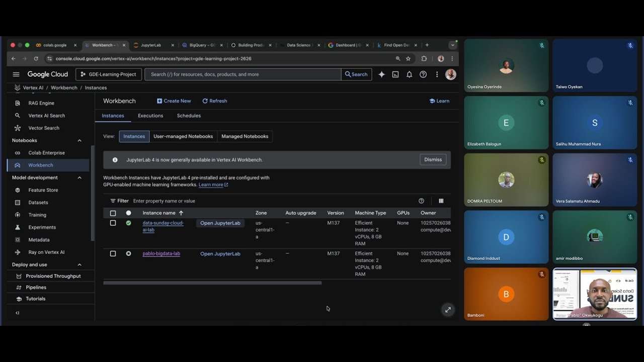Click the Vector Search sidebar icon
644x362 pixels.
point(18,128)
